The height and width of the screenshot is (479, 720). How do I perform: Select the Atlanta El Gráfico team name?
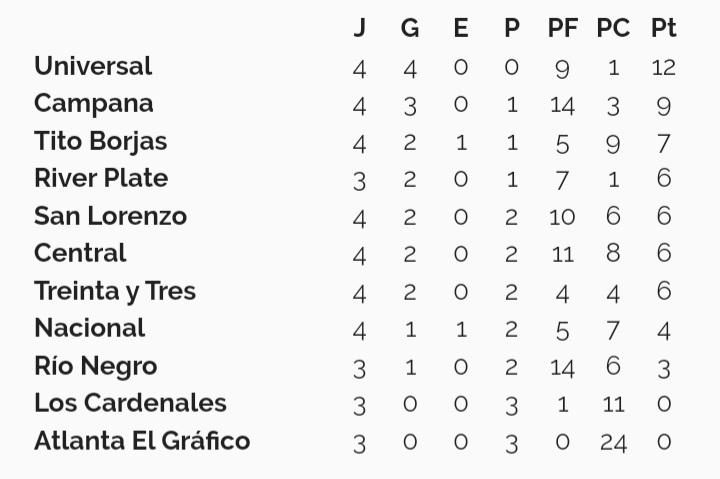click(x=142, y=440)
